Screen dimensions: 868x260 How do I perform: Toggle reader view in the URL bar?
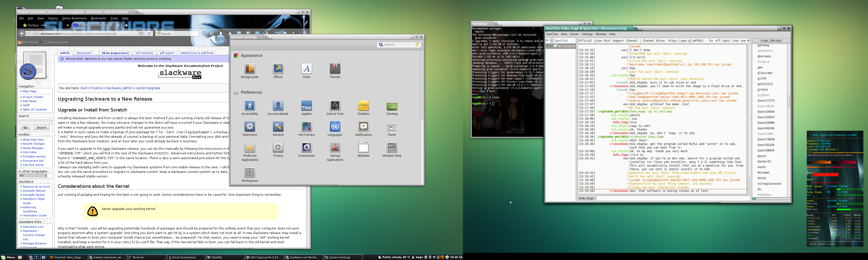coord(141,33)
